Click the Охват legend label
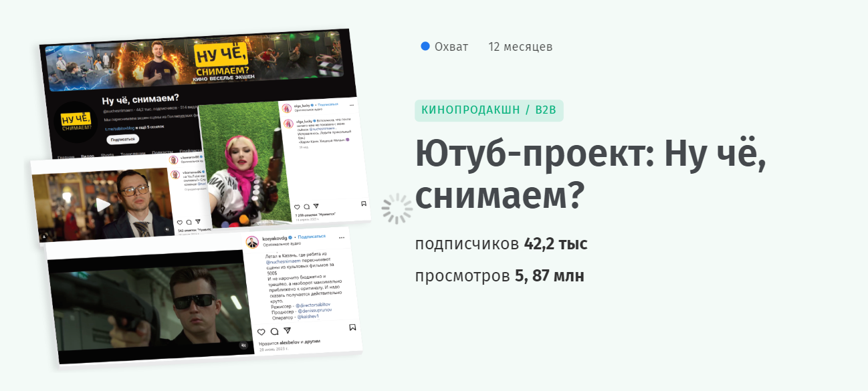 (451, 47)
